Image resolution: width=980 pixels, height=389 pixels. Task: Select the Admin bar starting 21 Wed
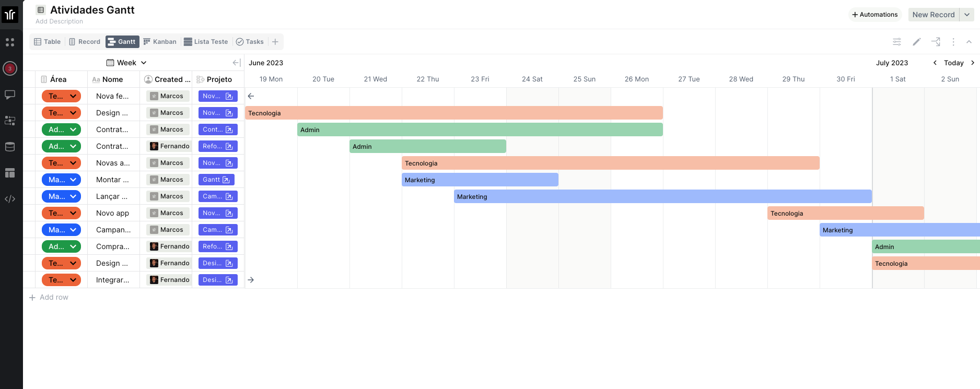point(428,146)
